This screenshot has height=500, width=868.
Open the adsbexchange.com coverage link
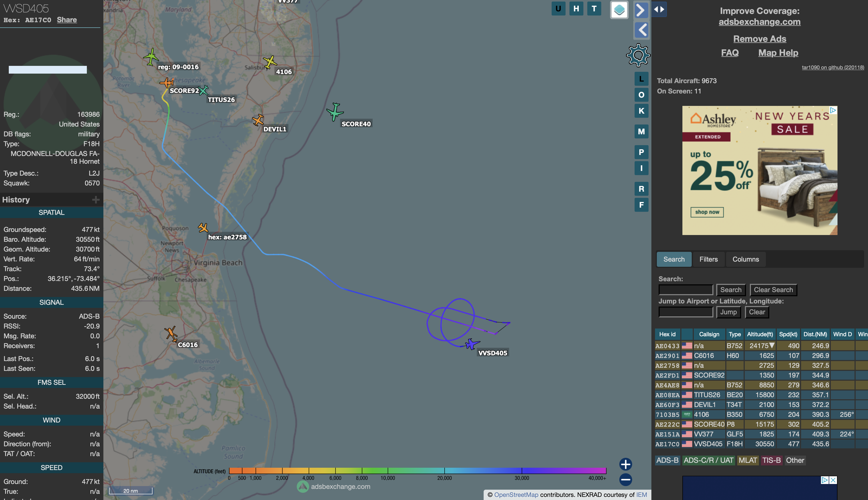759,22
